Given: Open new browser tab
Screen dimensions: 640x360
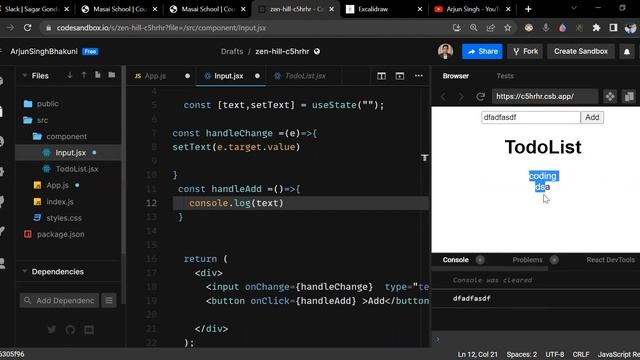Looking at the screenshot, I should click(528, 9).
